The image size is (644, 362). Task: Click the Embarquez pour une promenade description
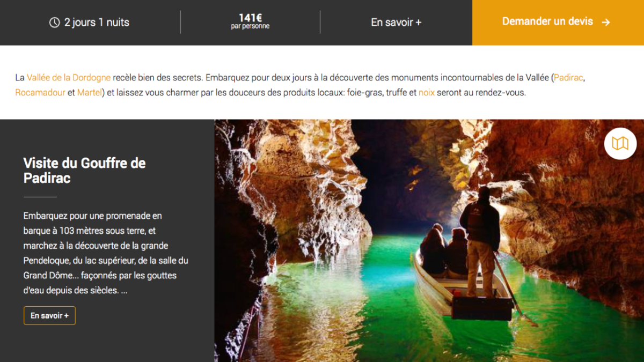pos(106,253)
